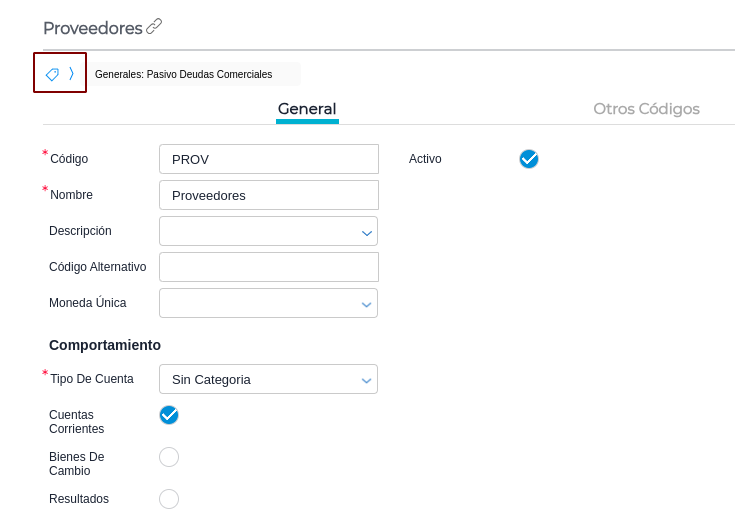Screen dimensions: 735x520
Task: Switch to the General tab
Action: tap(307, 109)
